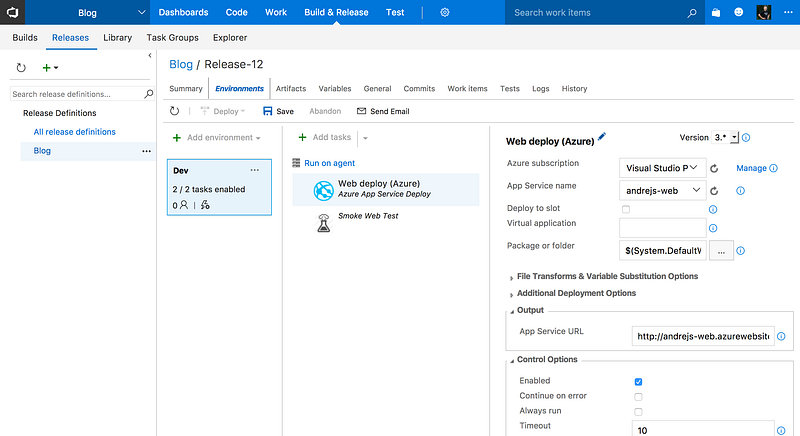Image resolution: width=800 pixels, height=436 pixels.
Task: Toggle the Continue on error checkbox
Action: pos(638,396)
